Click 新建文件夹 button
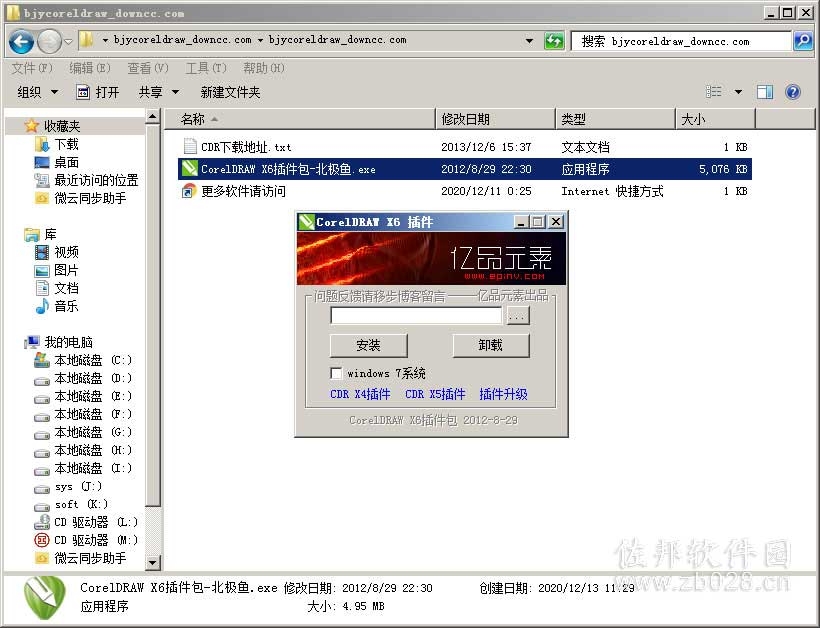The image size is (820, 628). (230, 92)
